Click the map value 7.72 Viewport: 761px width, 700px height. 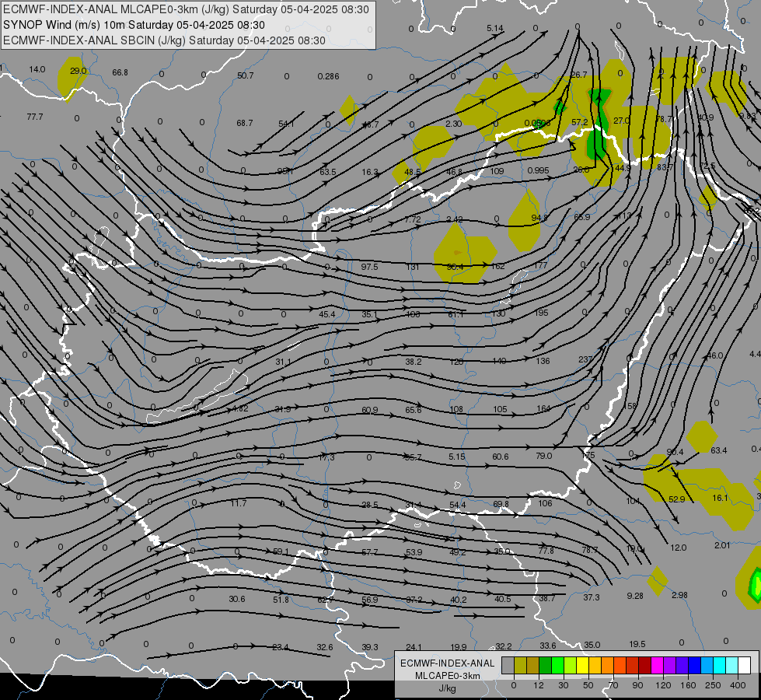(x=413, y=219)
